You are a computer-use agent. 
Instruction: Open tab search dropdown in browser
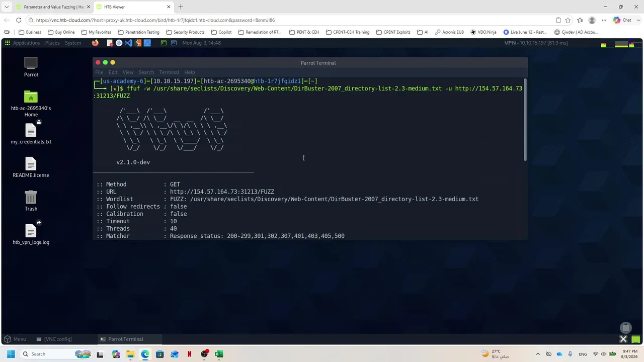click(x=7, y=7)
